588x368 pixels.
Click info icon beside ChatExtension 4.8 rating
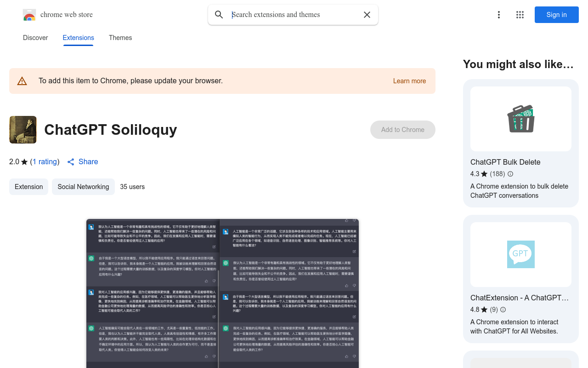pos(503,310)
